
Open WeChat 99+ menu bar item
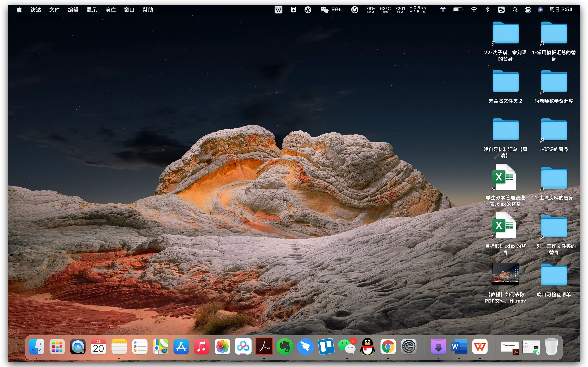(330, 10)
